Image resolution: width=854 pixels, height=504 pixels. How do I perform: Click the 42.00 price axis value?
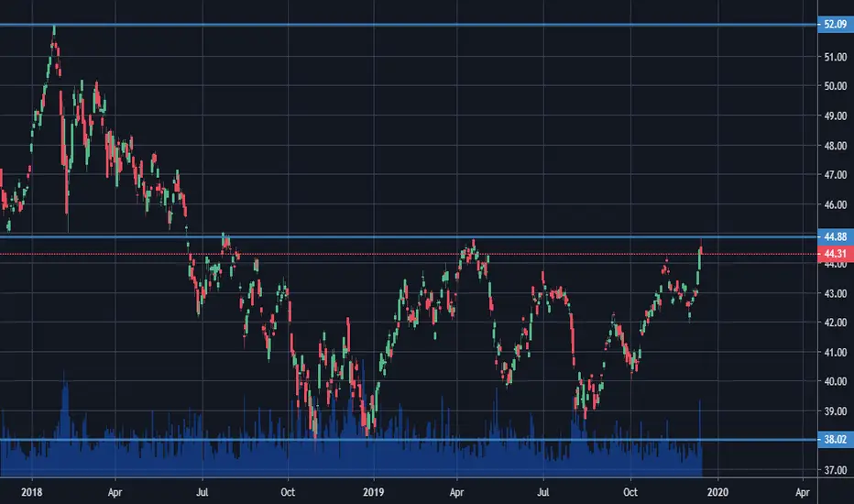click(836, 323)
